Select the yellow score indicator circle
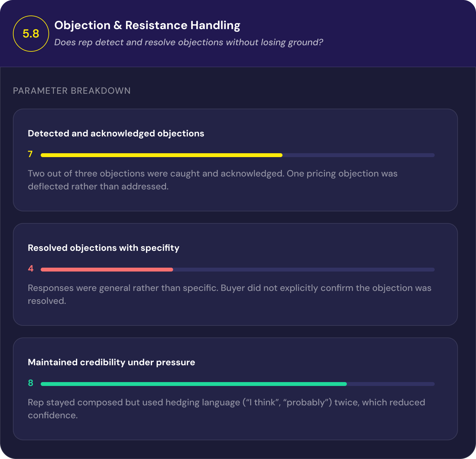This screenshot has width=476, height=459. (x=31, y=33)
